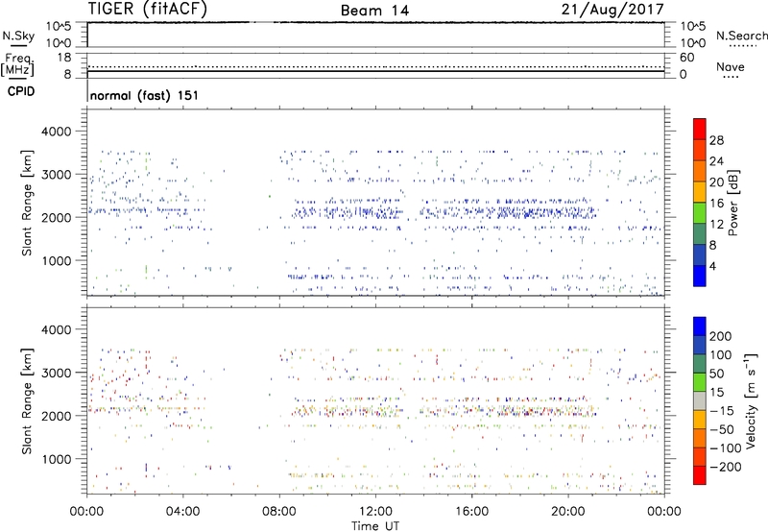Click the '12:00' time tick label
This screenshot has height=532, width=768.
coord(375,512)
